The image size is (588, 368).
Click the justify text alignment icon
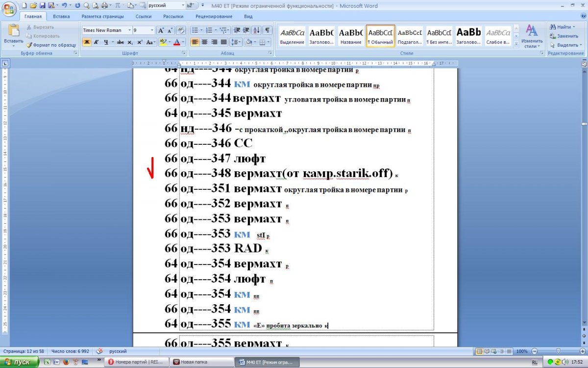[223, 42]
